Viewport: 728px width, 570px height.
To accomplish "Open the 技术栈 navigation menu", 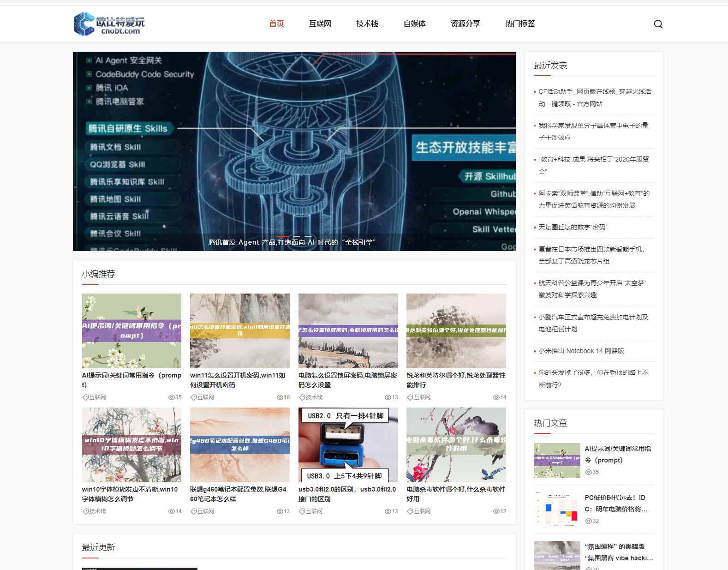I will pos(367,24).
